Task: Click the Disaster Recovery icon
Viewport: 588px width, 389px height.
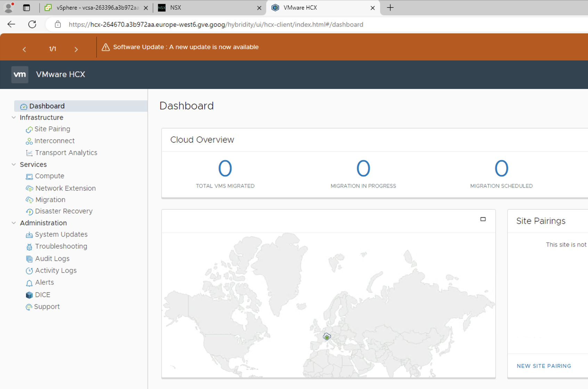Action: pos(30,212)
